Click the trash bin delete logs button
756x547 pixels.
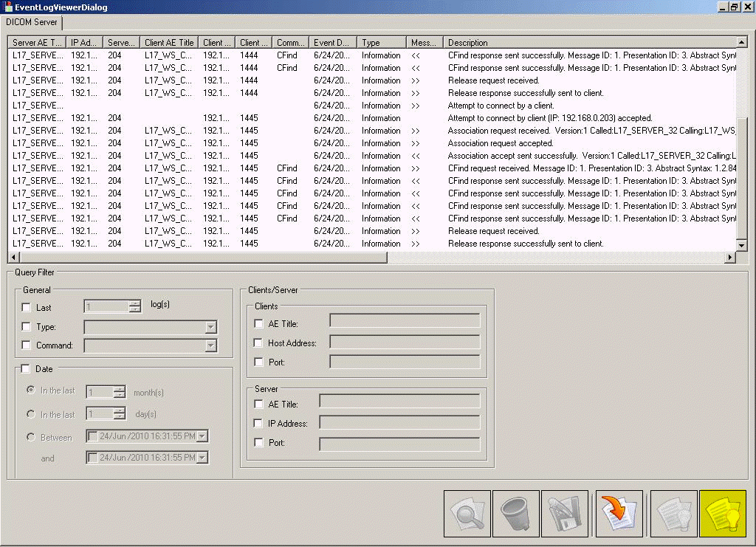515,514
